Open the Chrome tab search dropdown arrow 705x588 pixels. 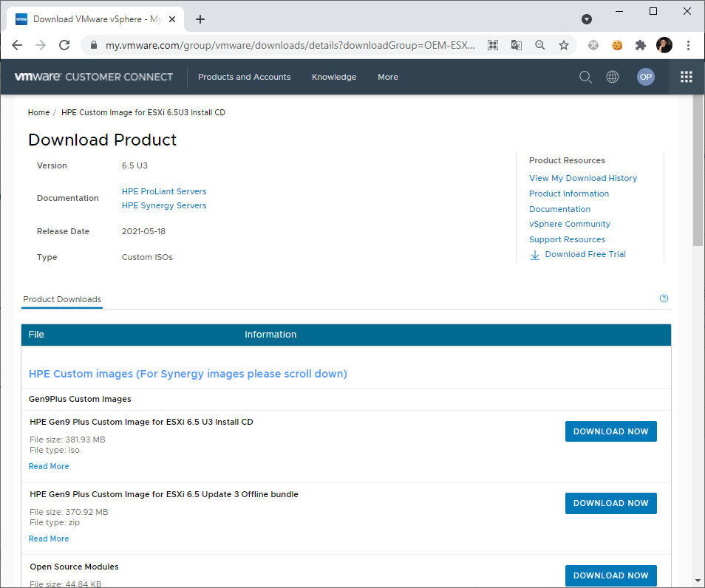click(587, 19)
